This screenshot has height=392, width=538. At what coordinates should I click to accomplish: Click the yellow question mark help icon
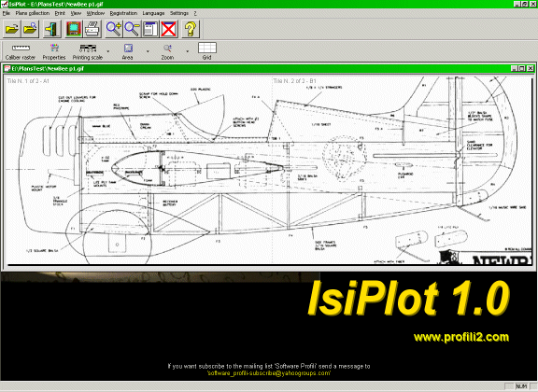point(191,29)
